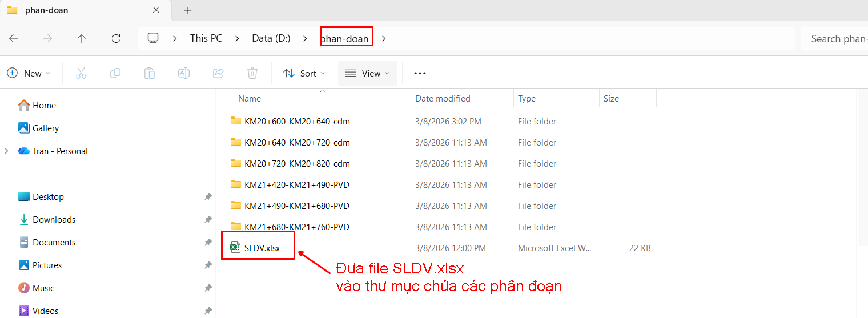This screenshot has width=868, height=318.
Task: Click the Search phan-doan box
Action: click(x=837, y=38)
